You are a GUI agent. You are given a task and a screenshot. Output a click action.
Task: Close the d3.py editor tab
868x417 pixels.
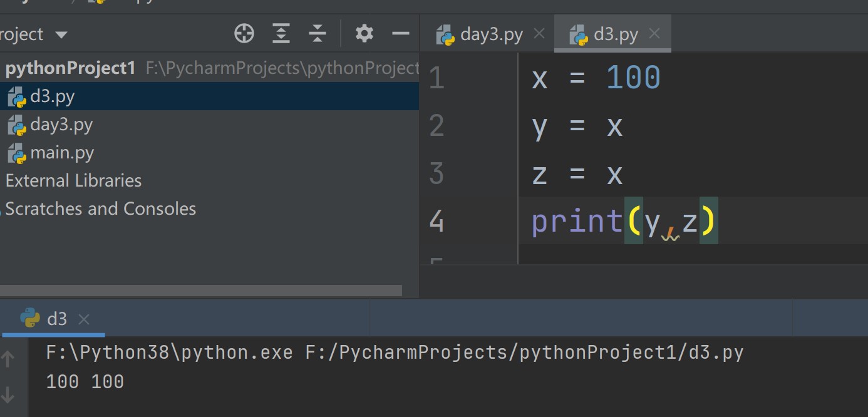(x=654, y=34)
